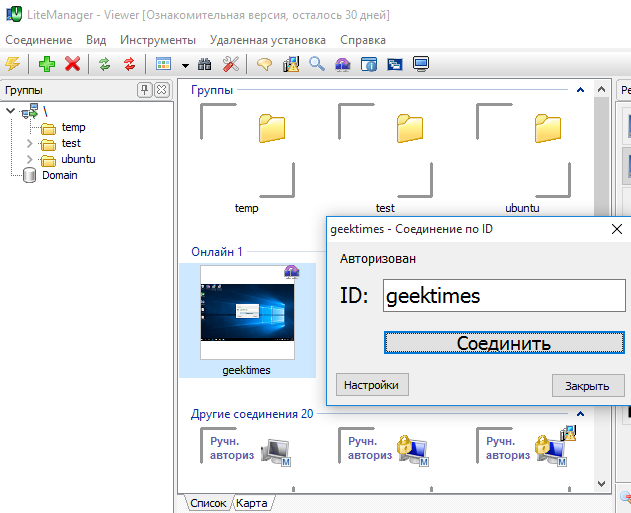Open the Инструменты menu
The image size is (631, 513).
tap(158, 40)
